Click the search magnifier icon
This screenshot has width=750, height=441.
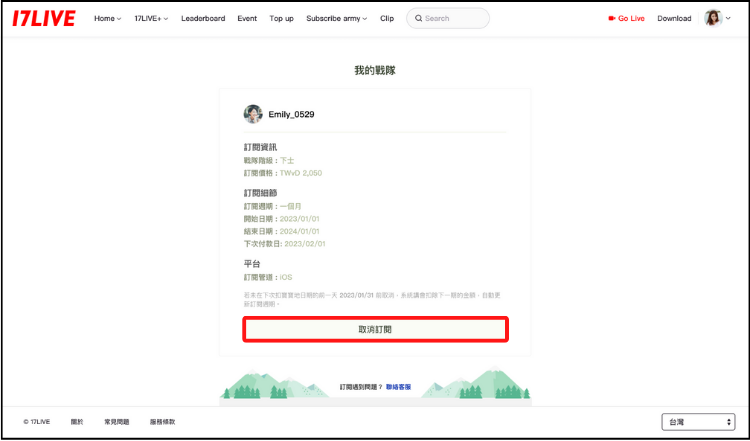click(416, 18)
